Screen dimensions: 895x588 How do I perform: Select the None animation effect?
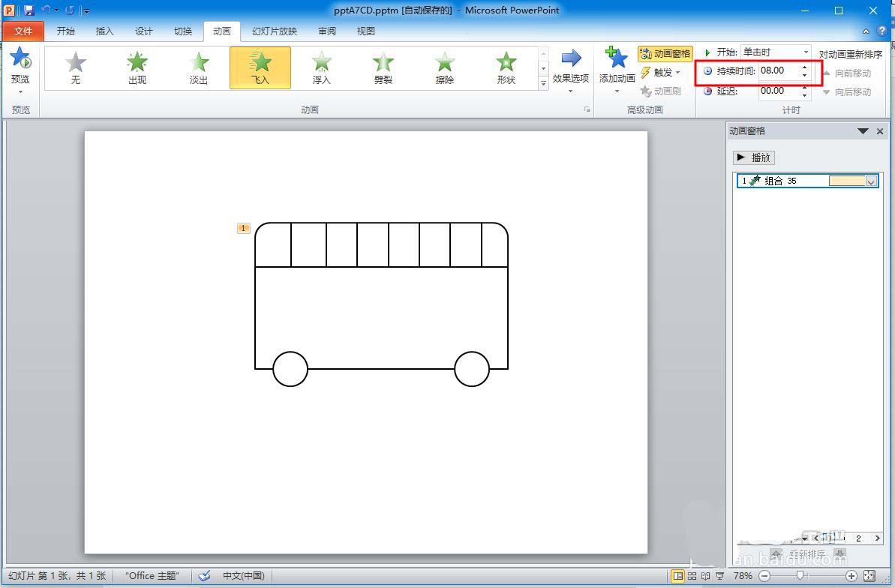click(75, 67)
